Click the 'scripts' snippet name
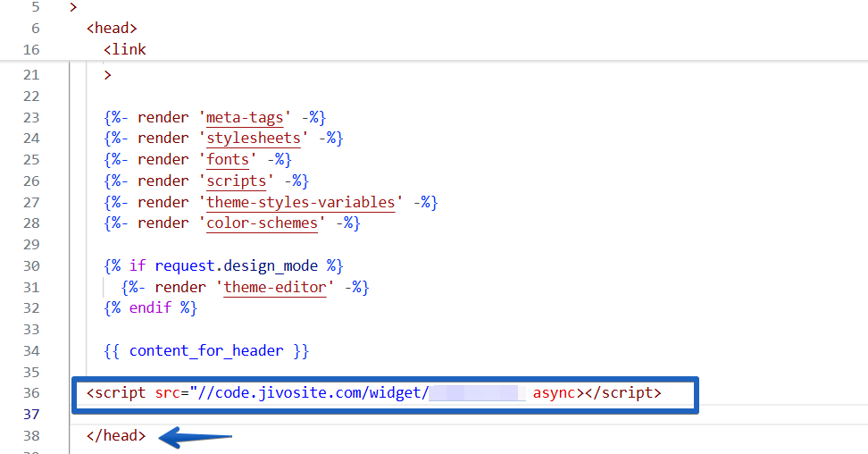Screen dimensions: 868x454 click(237, 181)
